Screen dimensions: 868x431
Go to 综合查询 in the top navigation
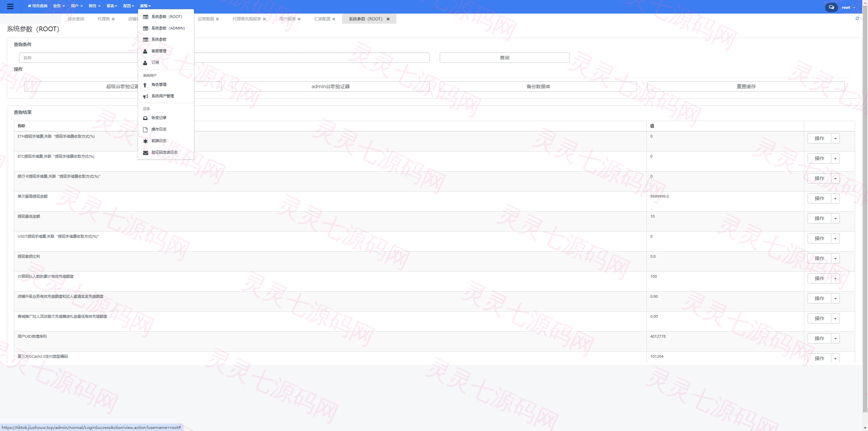(x=37, y=6)
